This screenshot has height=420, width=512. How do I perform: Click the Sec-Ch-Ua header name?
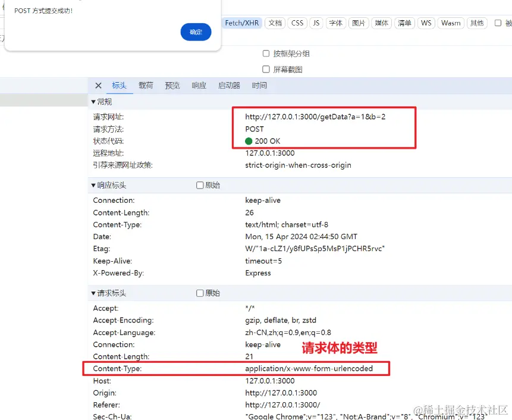point(112,417)
